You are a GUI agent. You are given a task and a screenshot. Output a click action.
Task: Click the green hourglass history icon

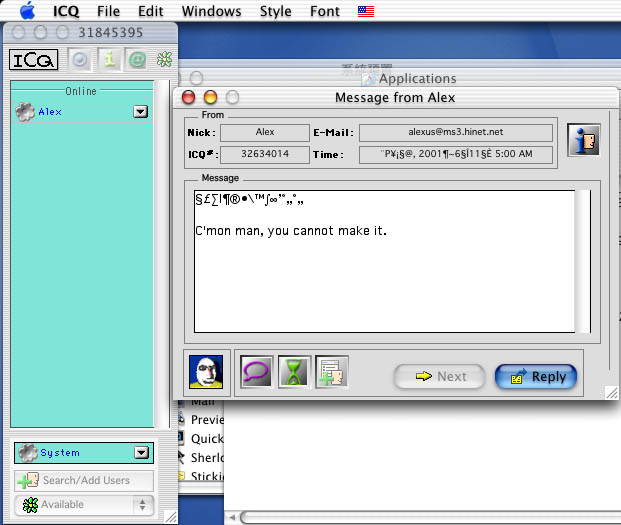pyautogui.click(x=294, y=372)
